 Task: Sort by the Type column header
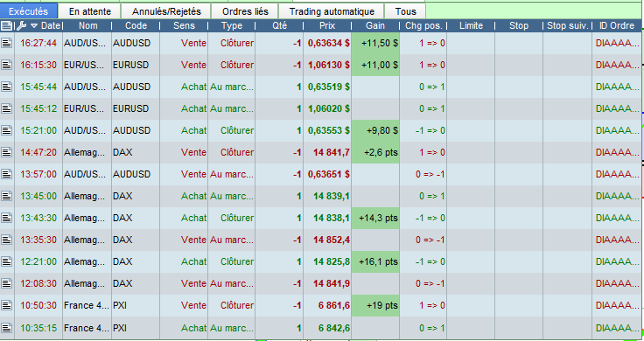pos(232,26)
